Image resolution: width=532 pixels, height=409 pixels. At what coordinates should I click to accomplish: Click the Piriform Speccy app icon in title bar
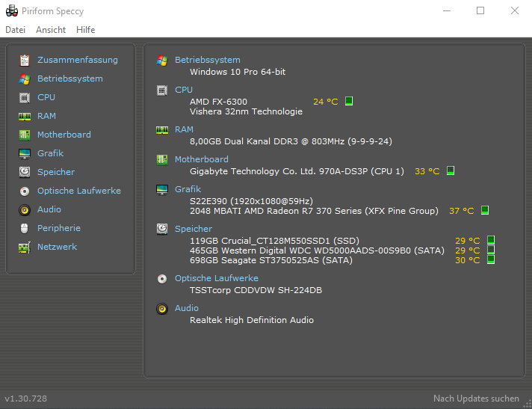(12, 11)
